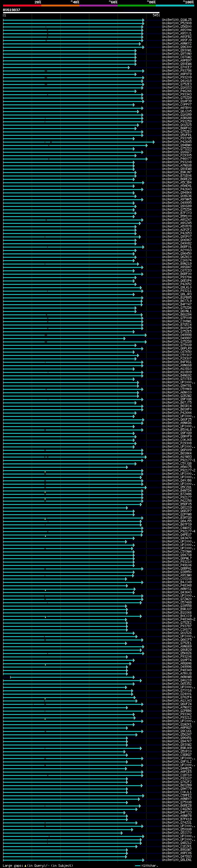Image resolution: width=197 pixels, height=868 pixels.
Task: Pick the UniRef100_A5YM78 entry
Action: tap(177, 226)
